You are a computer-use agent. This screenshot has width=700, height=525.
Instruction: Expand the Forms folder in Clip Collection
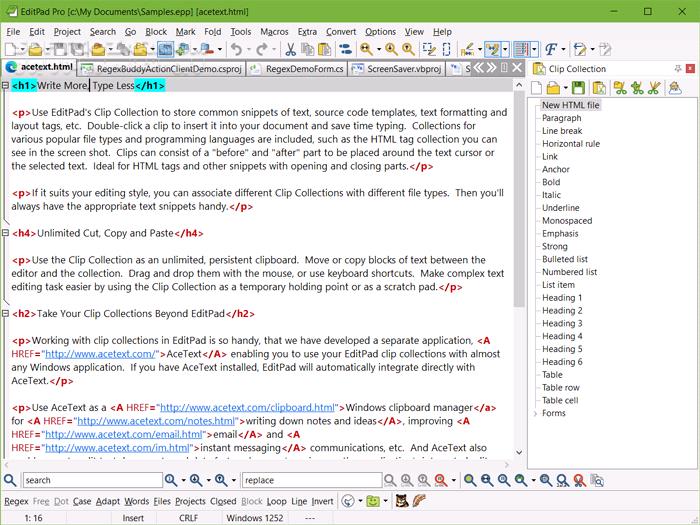click(x=535, y=414)
